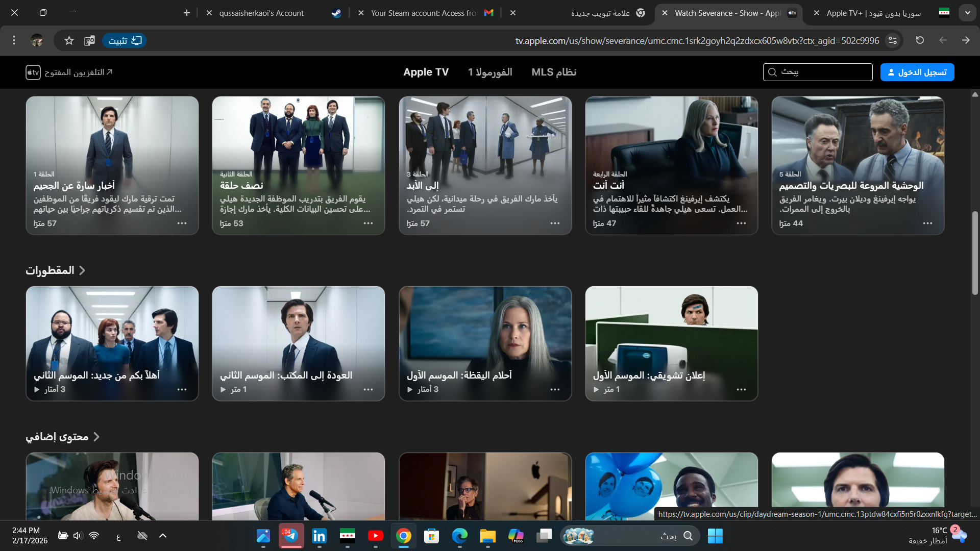Click the site settings icon in address bar

(893, 40)
